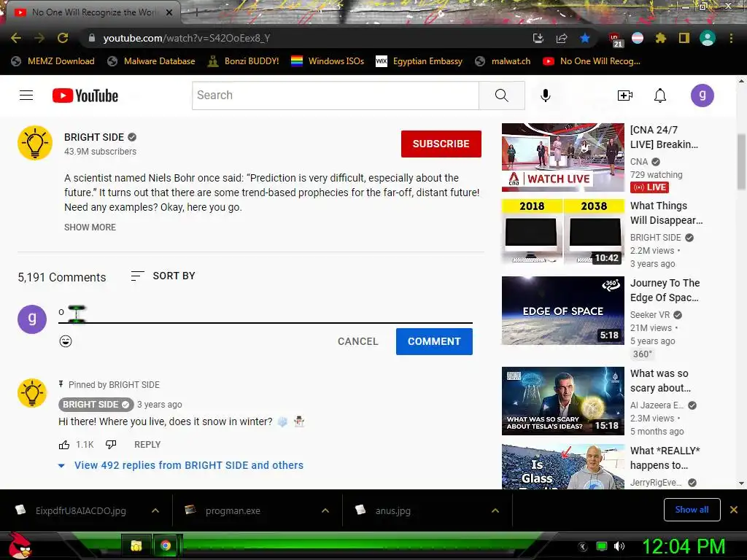Post with the blue COMMENT button
Screen dimensions: 747x560
tap(434, 341)
